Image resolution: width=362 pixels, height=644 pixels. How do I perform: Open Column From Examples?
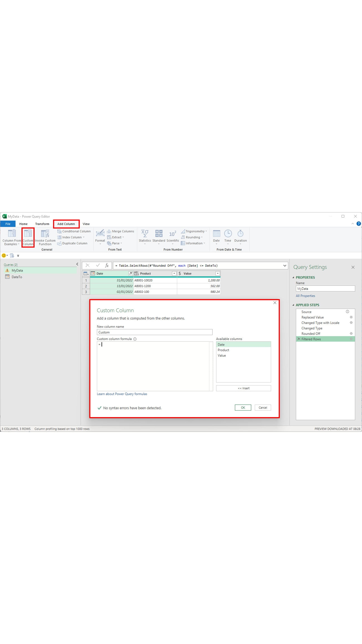point(12,237)
